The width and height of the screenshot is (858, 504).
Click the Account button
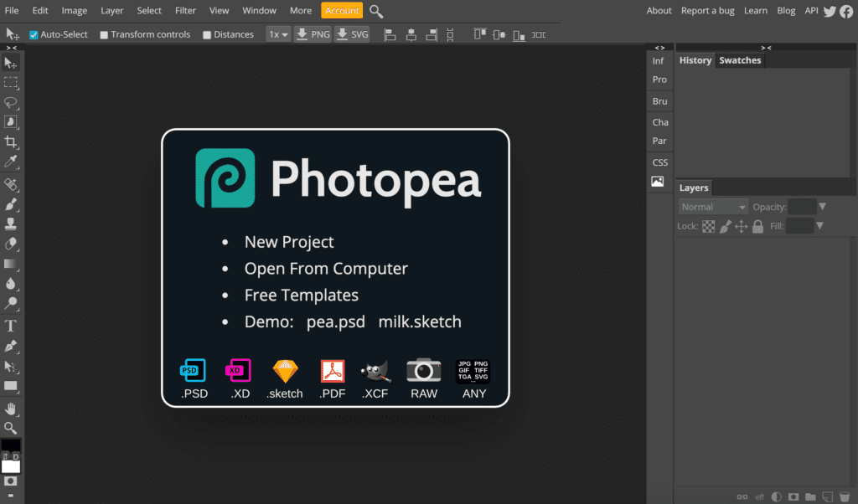342,10
